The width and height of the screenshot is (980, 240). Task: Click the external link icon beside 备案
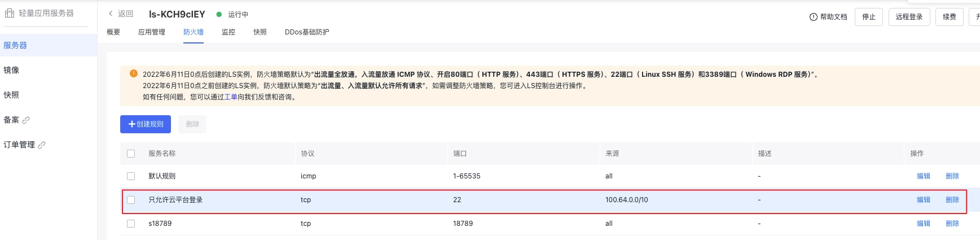click(x=26, y=120)
